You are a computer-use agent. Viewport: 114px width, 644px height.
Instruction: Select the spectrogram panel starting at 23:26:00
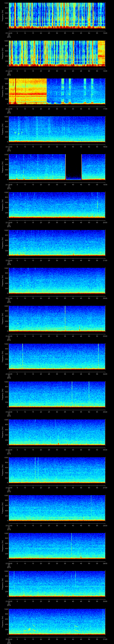tap(57, 470)
